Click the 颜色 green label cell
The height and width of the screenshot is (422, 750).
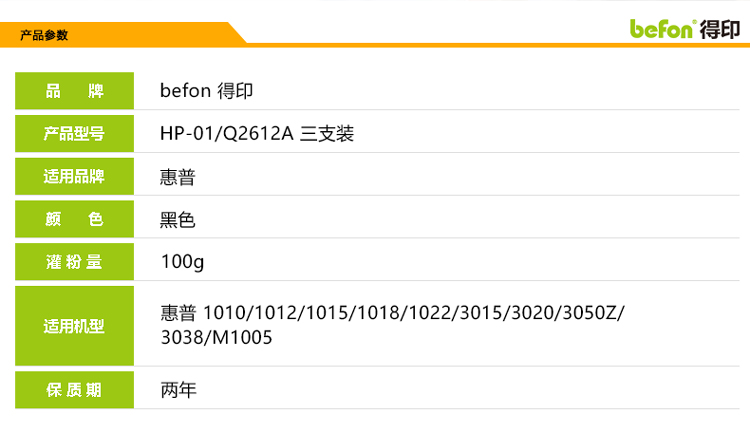(74, 220)
